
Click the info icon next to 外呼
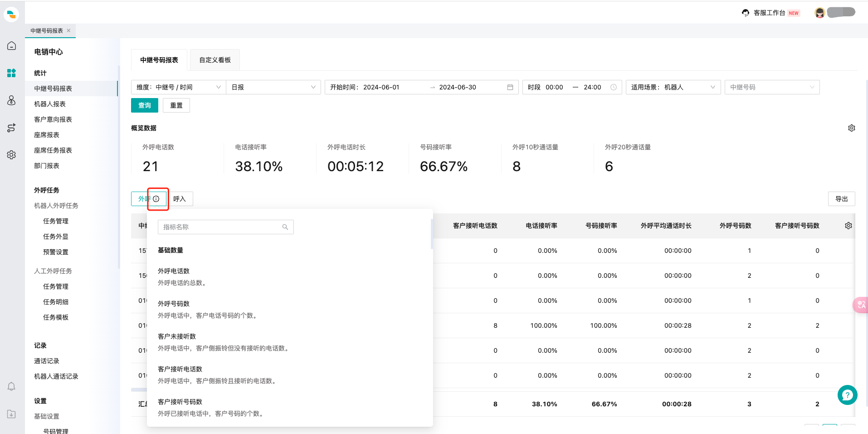pyautogui.click(x=156, y=199)
